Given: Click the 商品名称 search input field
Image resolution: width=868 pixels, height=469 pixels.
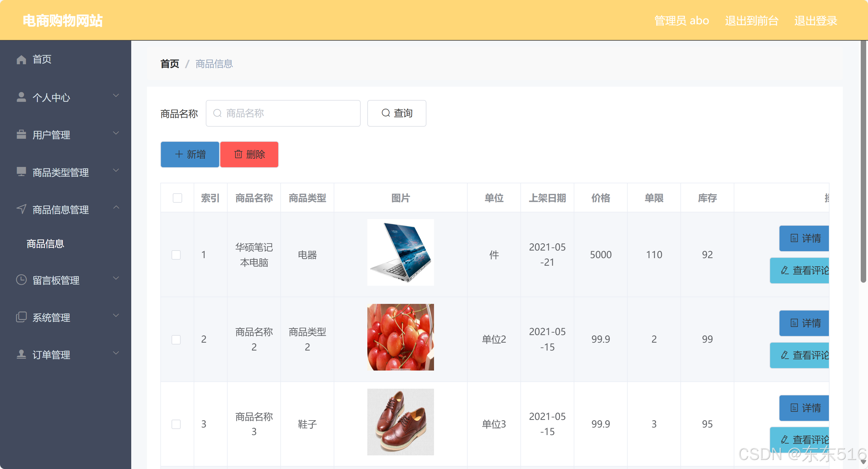Looking at the screenshot, I should 283,113.
